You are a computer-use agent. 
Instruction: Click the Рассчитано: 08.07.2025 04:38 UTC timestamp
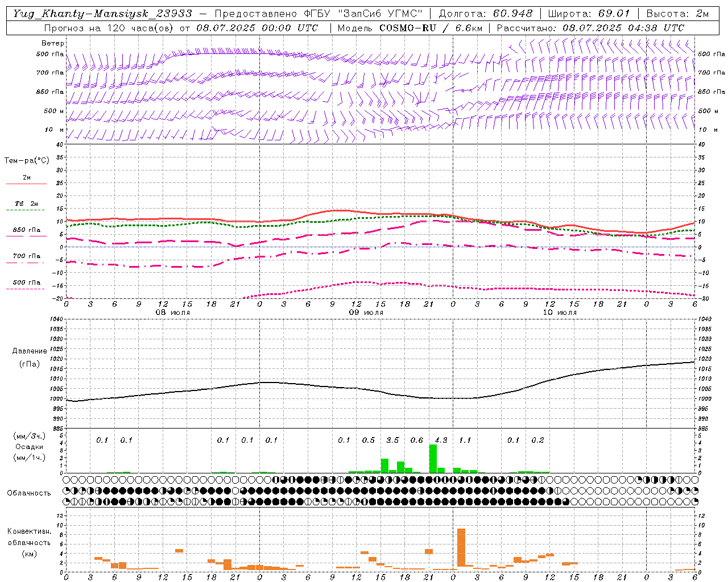[591, 28]
